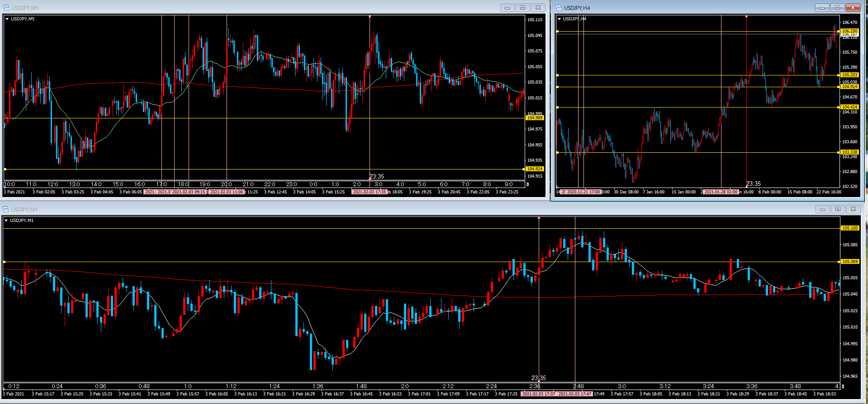Close the USDJPY,M5 chart window
This screenshot has width=868, height=404.
click(x=538, y=8)
